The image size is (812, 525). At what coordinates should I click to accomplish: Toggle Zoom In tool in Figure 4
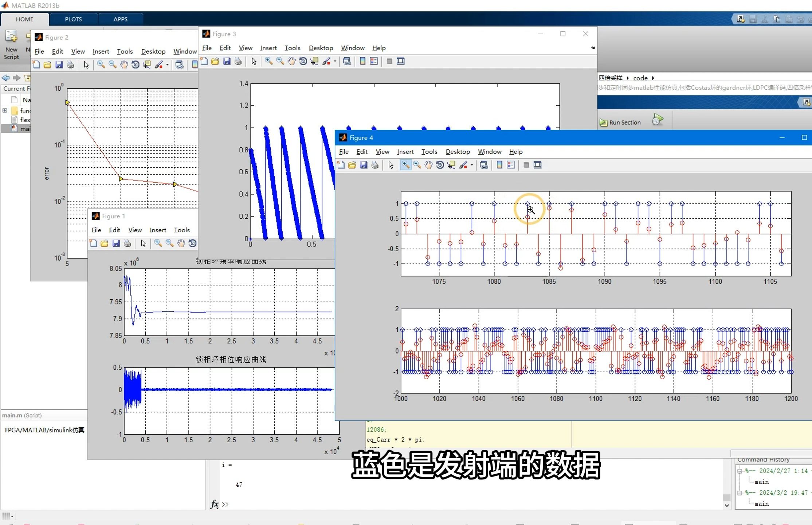405,165
